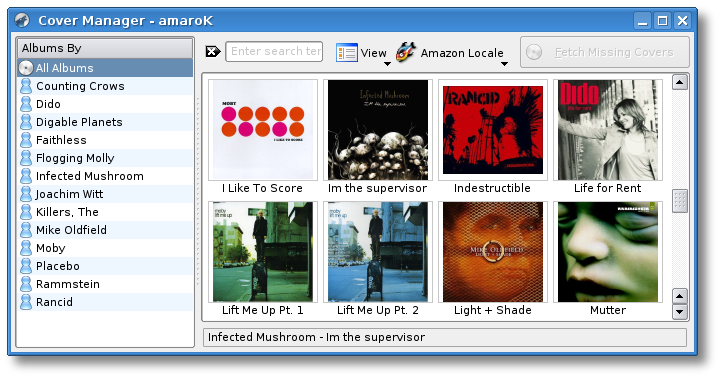Click the cover list scrollbar handle
721x379 pixels.
click(x=680, y=201)
